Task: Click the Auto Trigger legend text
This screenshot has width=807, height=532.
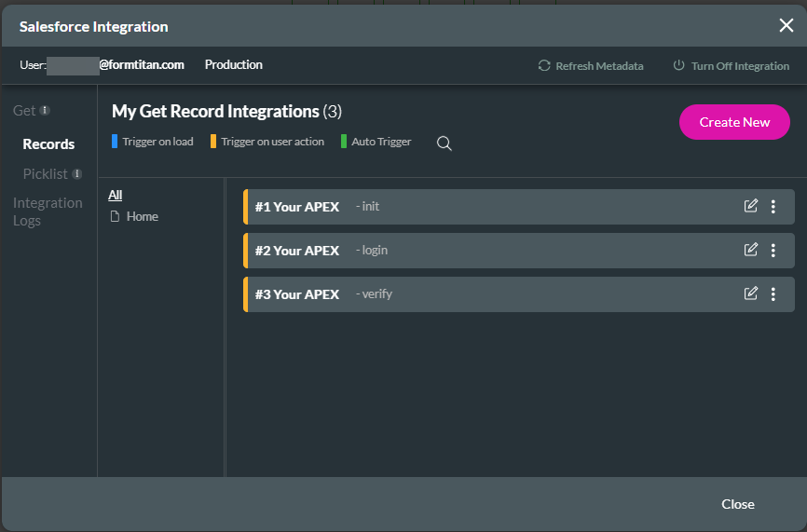Action: 381,142
